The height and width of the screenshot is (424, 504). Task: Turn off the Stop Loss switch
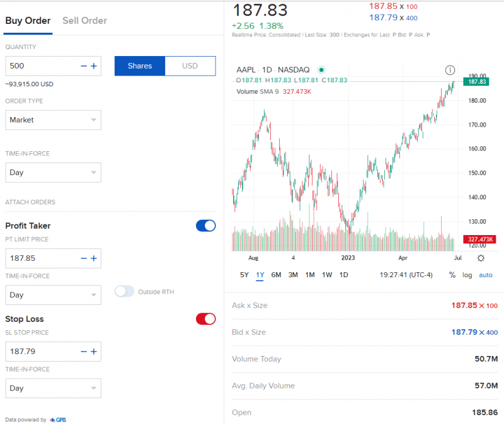pos(206,319)
